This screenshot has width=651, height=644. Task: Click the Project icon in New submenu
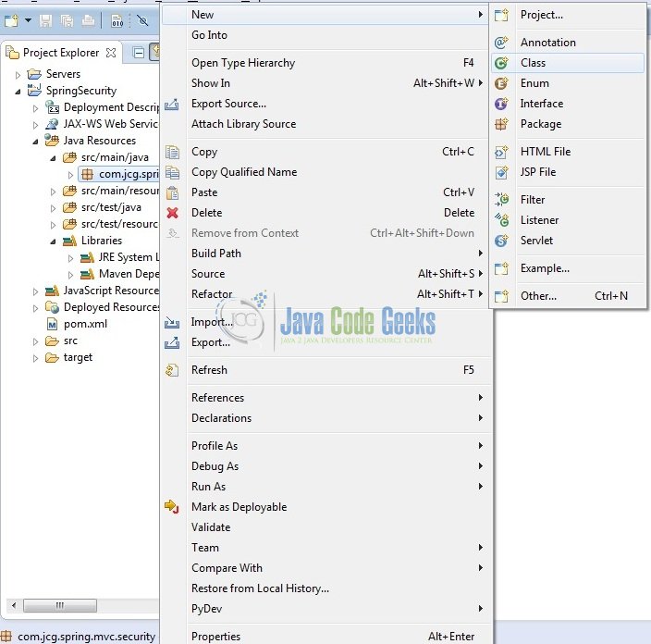(x=501, y=16)
